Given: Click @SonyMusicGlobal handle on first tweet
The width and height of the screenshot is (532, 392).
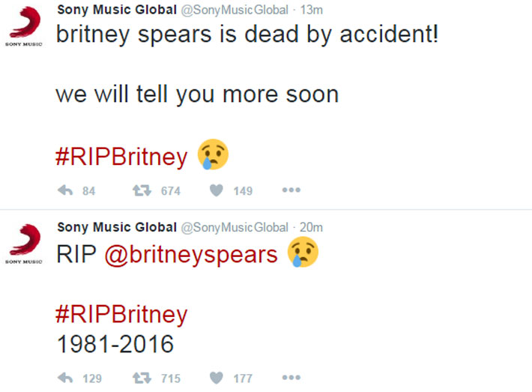Looking at the screenshot, I should point(235,10).
